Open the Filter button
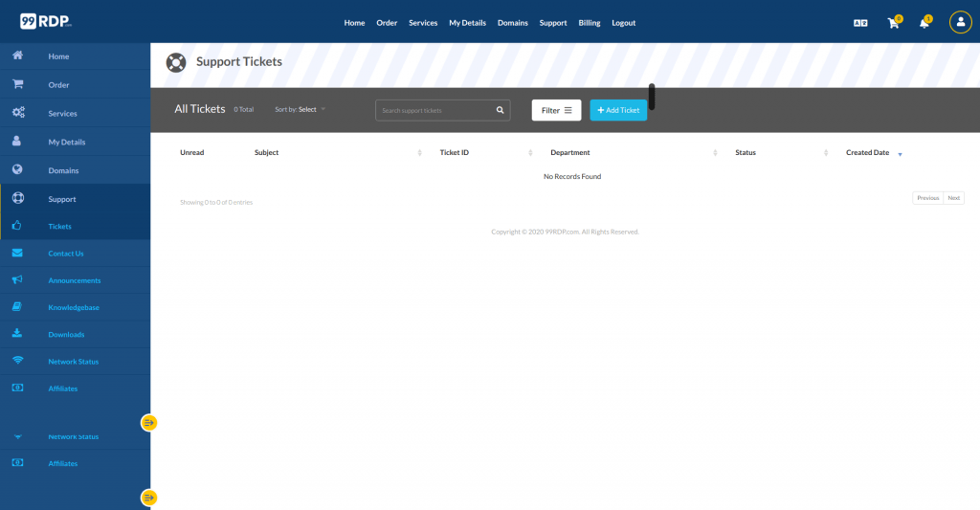Viewport: 980px width, 510px height. pyautogui.click(x=556, y=110)
